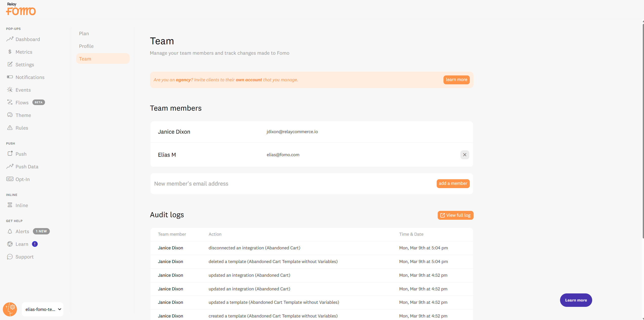
Task: Click the Dashboard chart icon
Action: [x=10, y=39]
